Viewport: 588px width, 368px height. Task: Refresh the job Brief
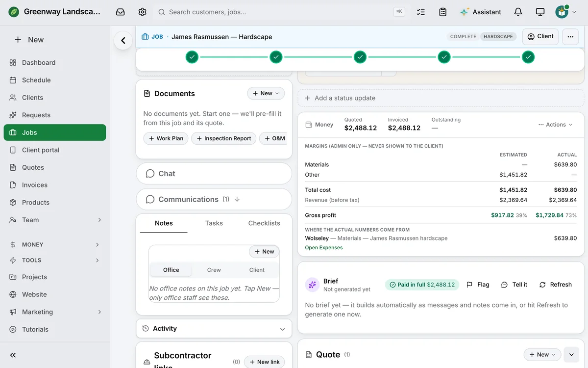556,285
